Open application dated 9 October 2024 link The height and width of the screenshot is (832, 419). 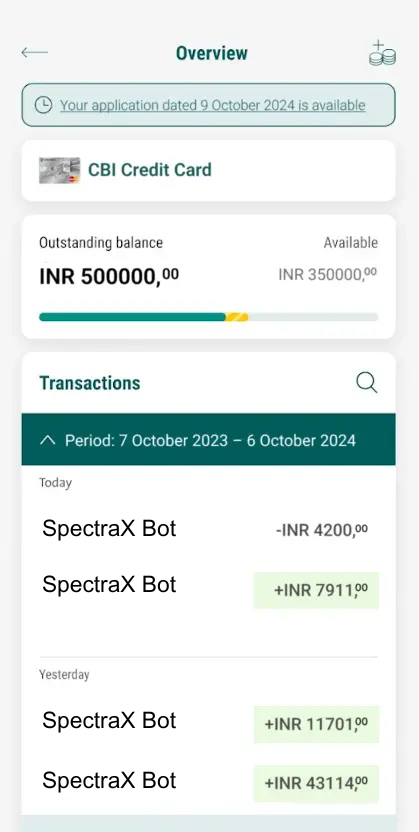click(213, 105)
